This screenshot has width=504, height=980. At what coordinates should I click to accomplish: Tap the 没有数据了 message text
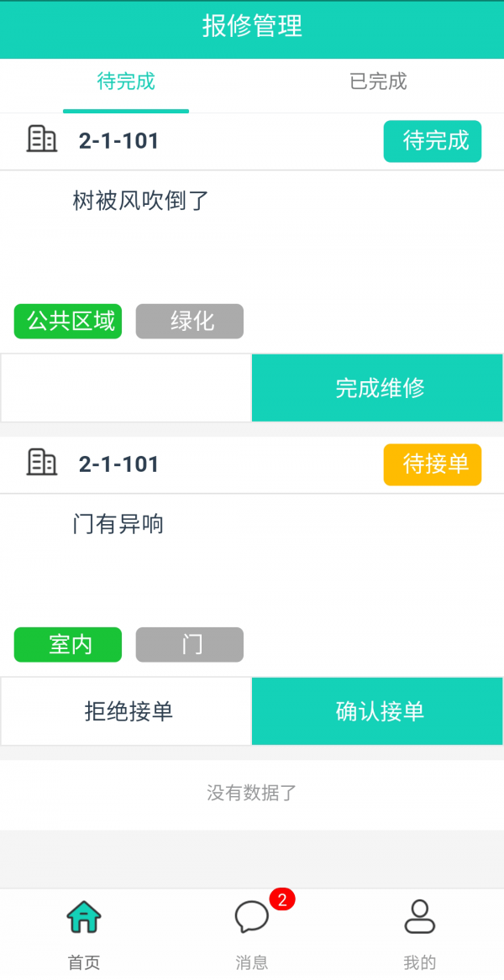click(252, 791)
